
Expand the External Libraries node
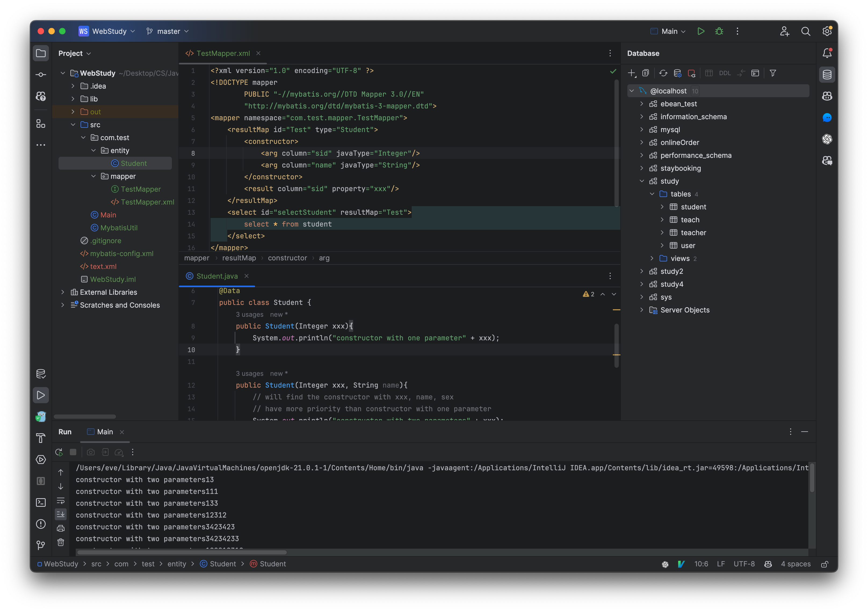pyautogui.click(x=63, y=292)
